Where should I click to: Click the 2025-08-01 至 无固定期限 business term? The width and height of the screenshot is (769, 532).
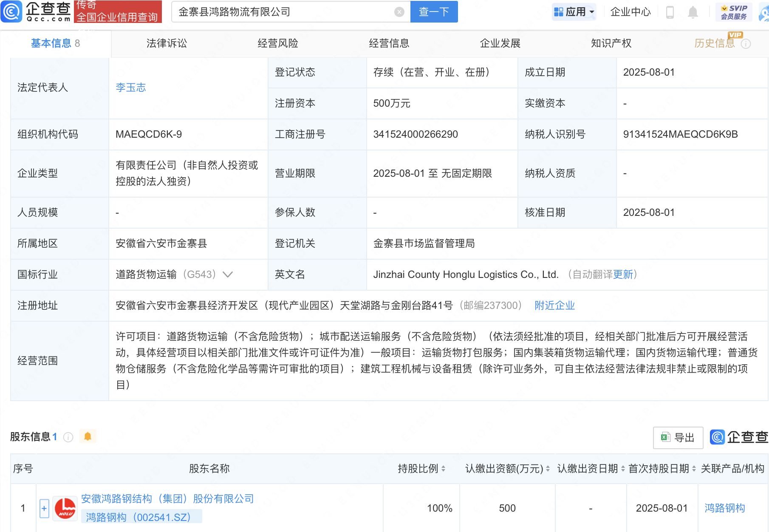tap(433, 173)
